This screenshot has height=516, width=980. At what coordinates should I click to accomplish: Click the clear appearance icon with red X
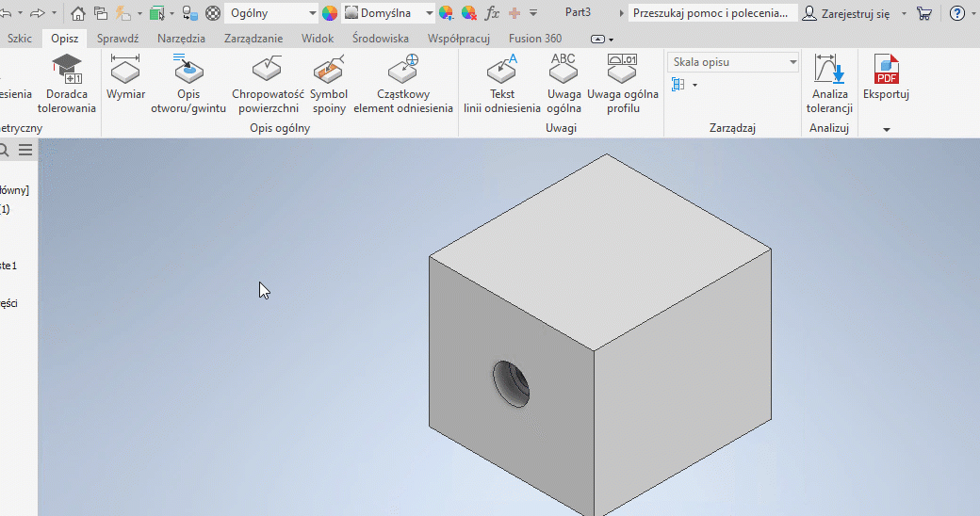tap(468, 12)
